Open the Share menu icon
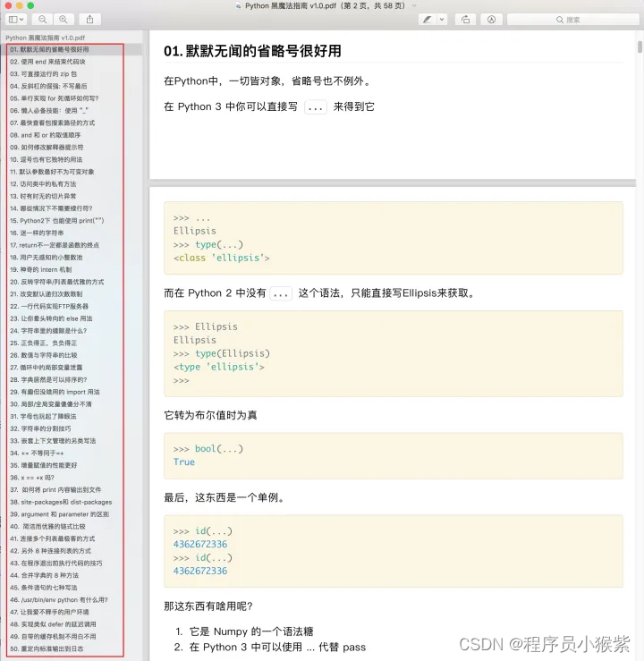Image resolution: width=644 pixels, height=661 pixels. click(x=89, y=20)
